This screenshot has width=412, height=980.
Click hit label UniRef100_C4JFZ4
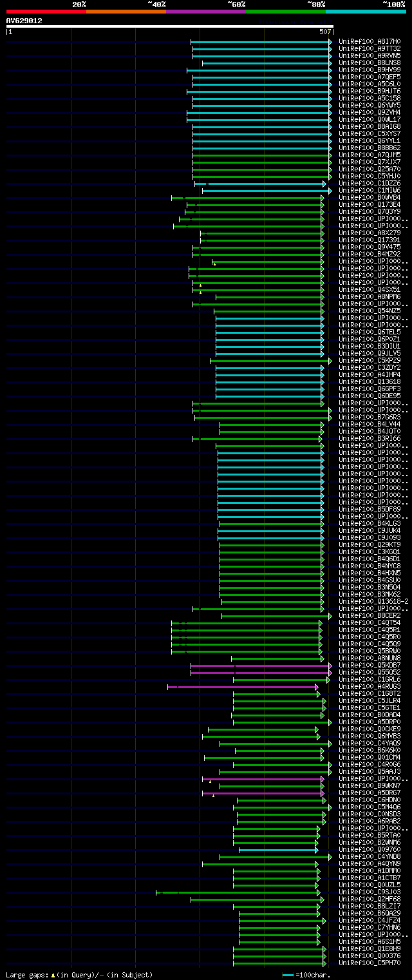tap(370, 921)
